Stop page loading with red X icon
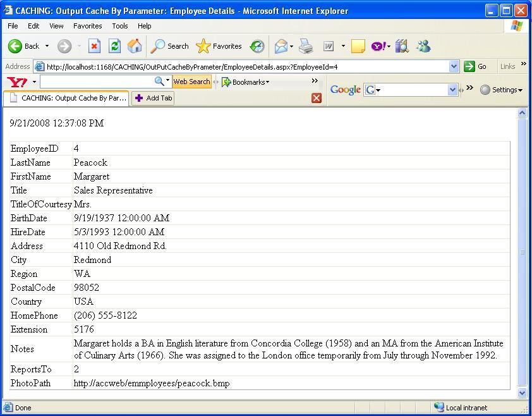Viewport: 532px width, 416px height. [94, 46]
